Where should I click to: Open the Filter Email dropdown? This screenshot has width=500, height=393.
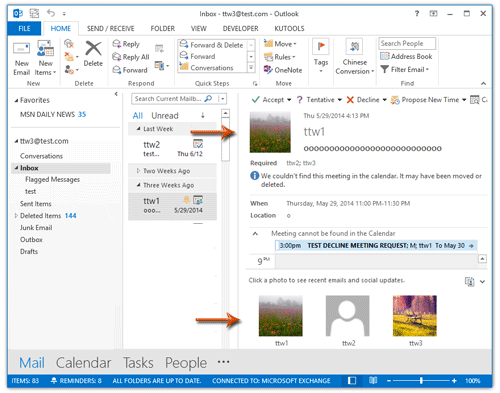click(404, 69)
